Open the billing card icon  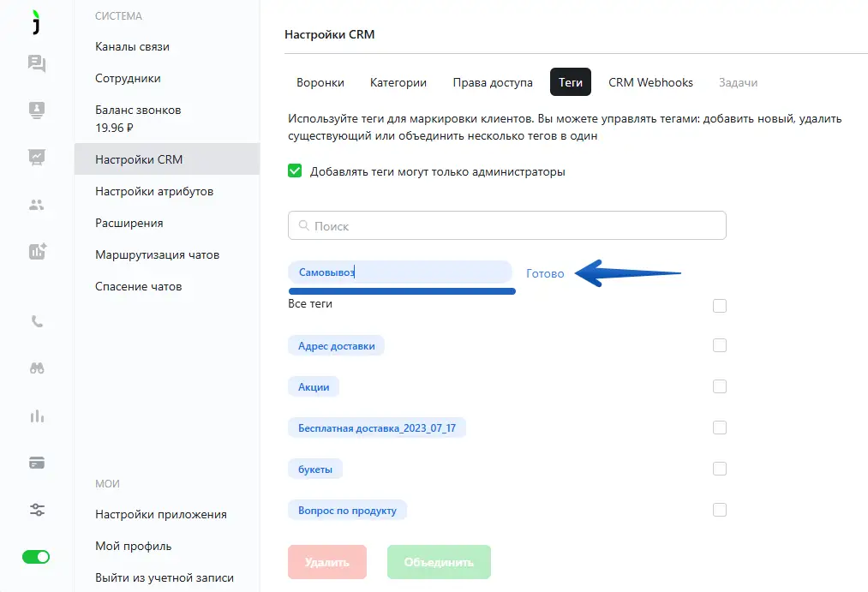click(37, 463)
